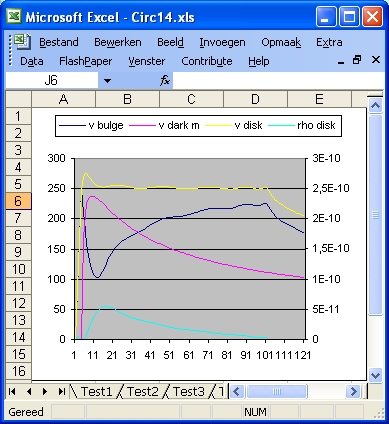Switch to the Test3 sheet tab

click(x=188, y=391)
